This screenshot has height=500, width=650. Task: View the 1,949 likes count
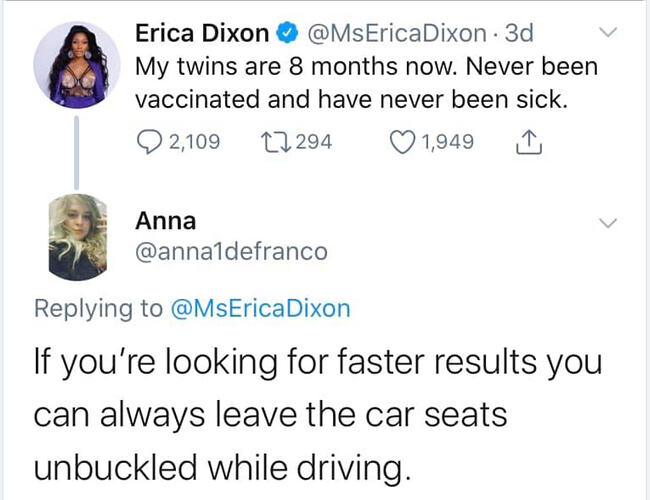coord(447,142)
